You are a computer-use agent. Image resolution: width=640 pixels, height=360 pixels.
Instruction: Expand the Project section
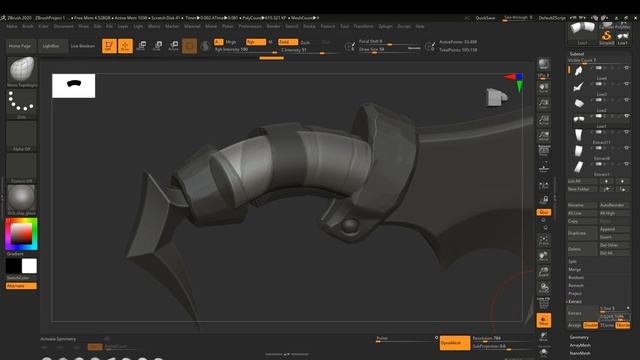coord(575,293)
